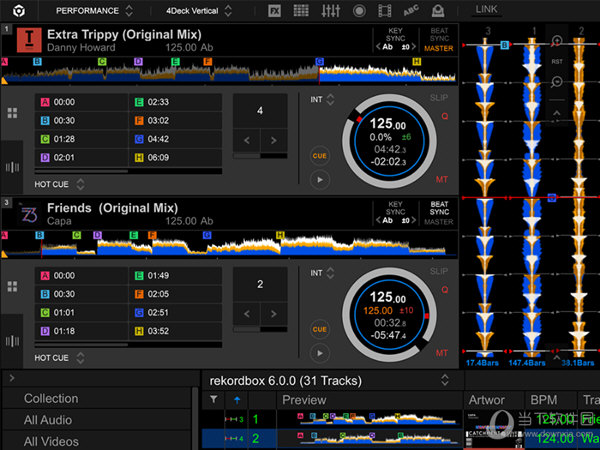The width and height of the screenshot is (600, 450).
Task: Toggle BEAT SYNC on deck 1
Action: tap(439, 34)
